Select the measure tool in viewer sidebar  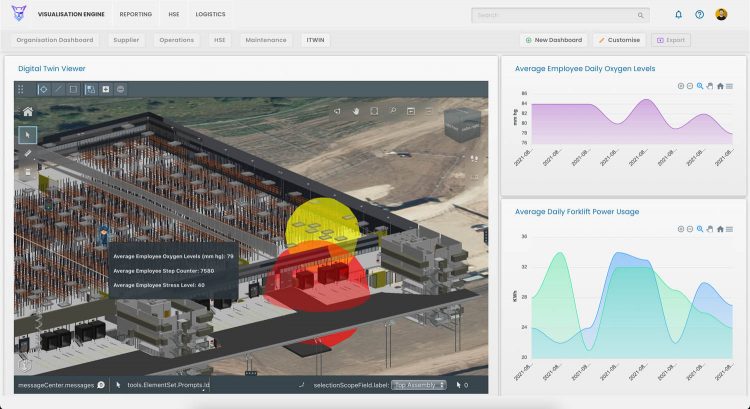(x=28, y=153)
